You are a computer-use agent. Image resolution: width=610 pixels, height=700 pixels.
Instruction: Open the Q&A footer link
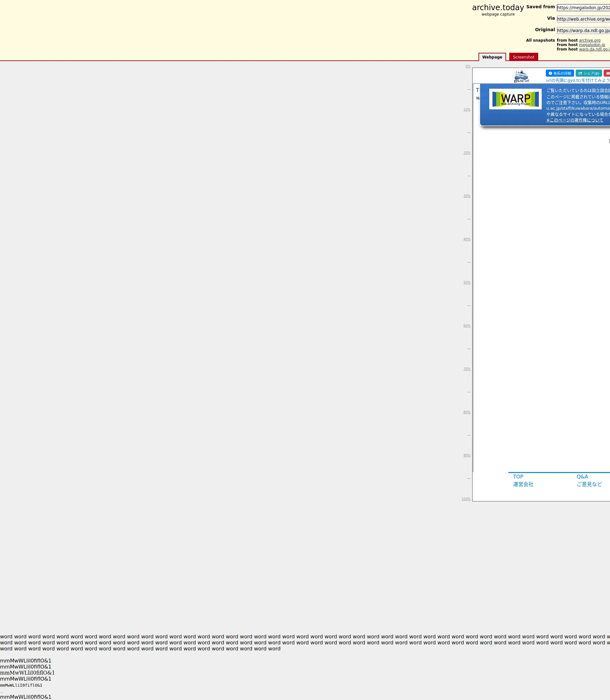coord(582,477)
